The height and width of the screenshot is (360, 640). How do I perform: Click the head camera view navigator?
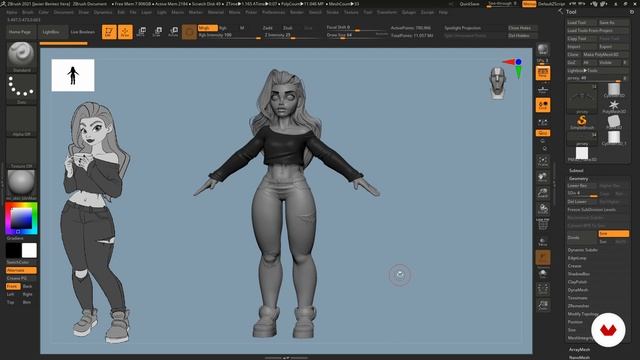click(x=498, y=83)
